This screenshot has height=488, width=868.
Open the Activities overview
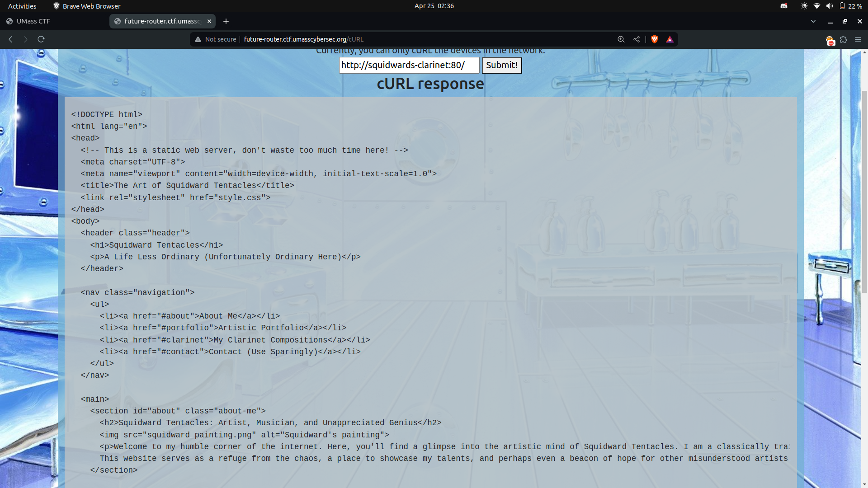[x=22, y=6]
